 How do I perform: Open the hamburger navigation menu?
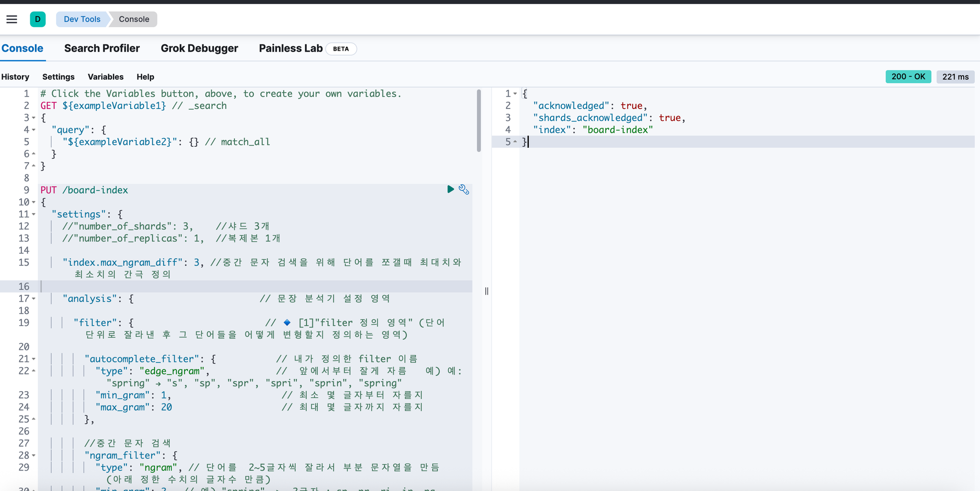click(x=12, y=19)
